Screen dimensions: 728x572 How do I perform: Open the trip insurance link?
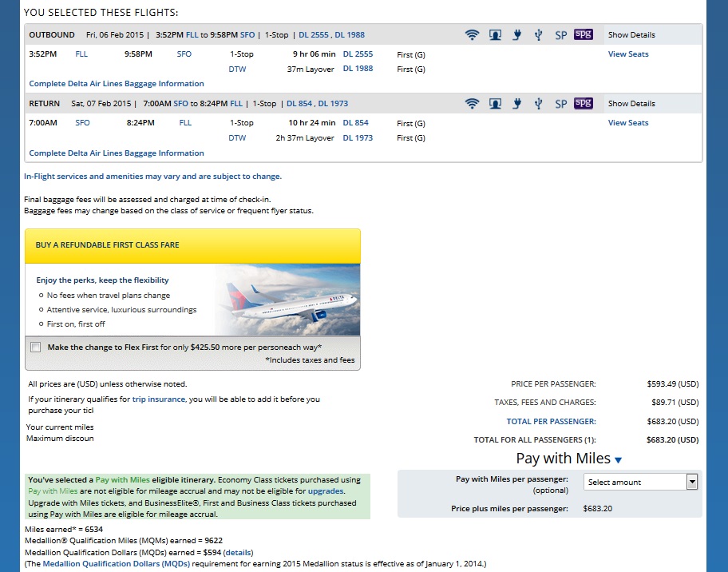[x=158, y=399]
